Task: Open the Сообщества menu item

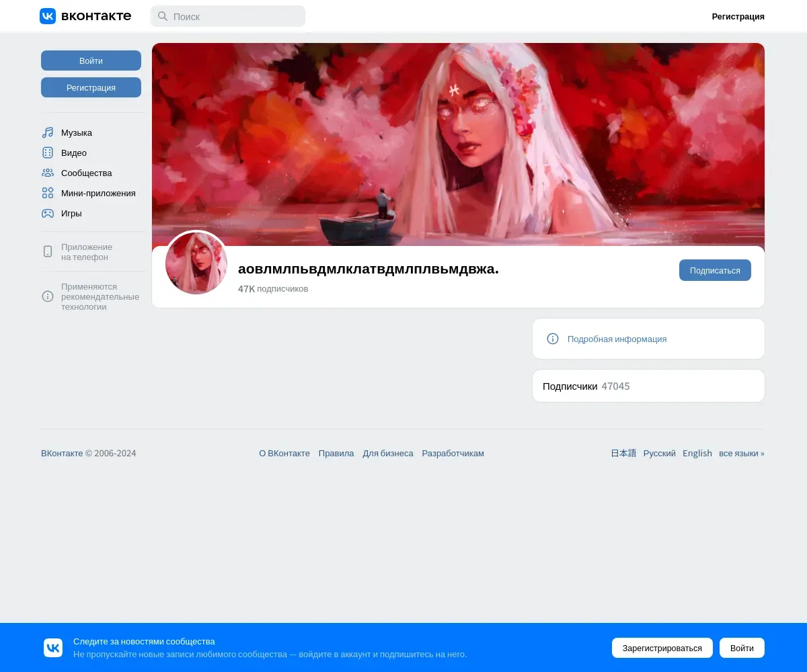Action: tap(92, 173)
